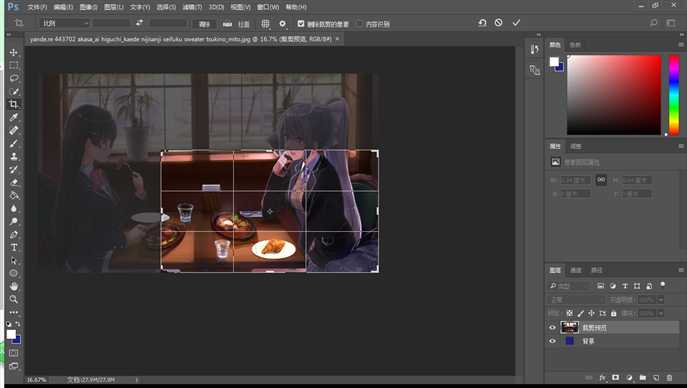Select the Brush tool
The image size is (687, 388).
[14, 143]
